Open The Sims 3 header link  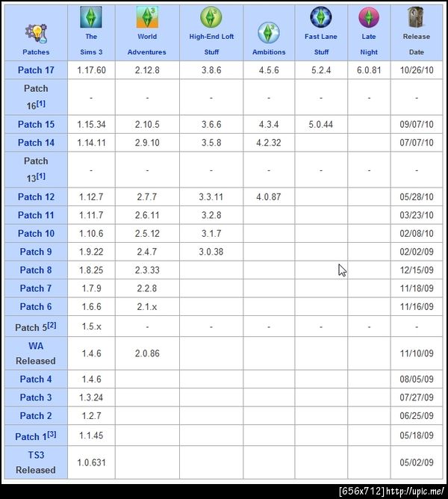coord(91,44)
